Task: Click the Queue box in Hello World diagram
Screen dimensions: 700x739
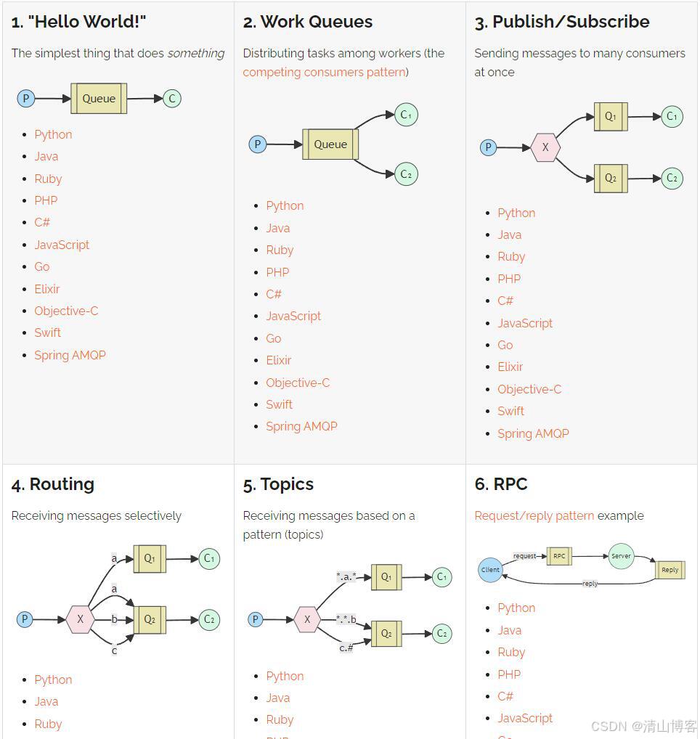Action: pos(99,99)
